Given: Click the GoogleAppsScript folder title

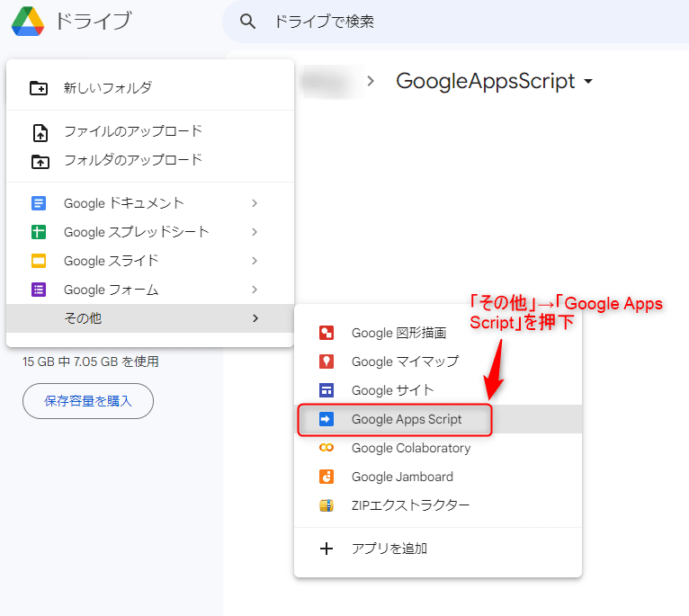Looking at the screenshot, I should point(486,81).
